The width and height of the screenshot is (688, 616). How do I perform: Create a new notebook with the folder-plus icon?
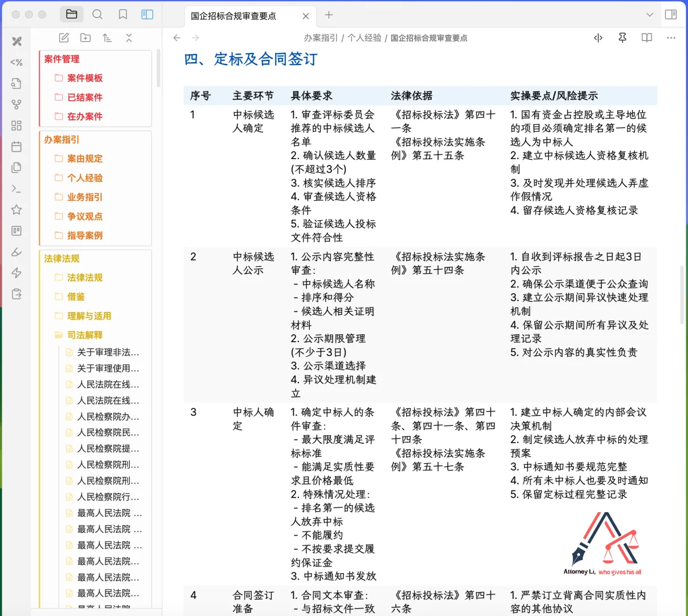85,38
